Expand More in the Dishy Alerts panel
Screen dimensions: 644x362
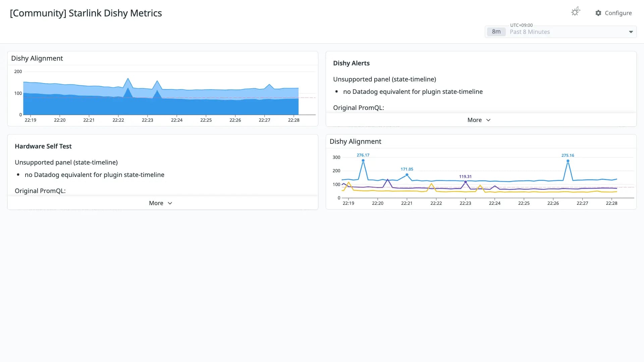479,120
